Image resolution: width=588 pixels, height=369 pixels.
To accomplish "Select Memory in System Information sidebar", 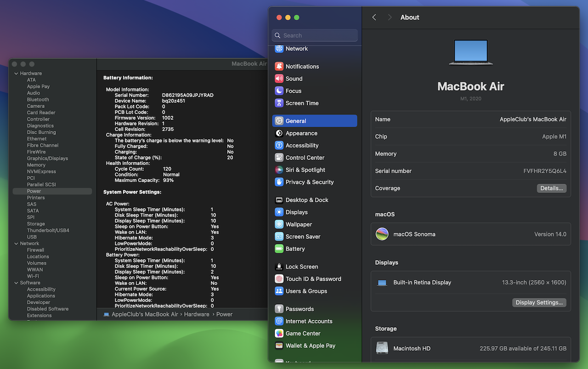I will tap(36, 165).
